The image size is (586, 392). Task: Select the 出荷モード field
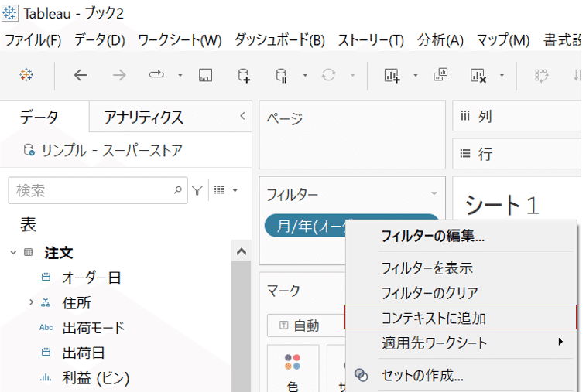(x=94, y=328)
